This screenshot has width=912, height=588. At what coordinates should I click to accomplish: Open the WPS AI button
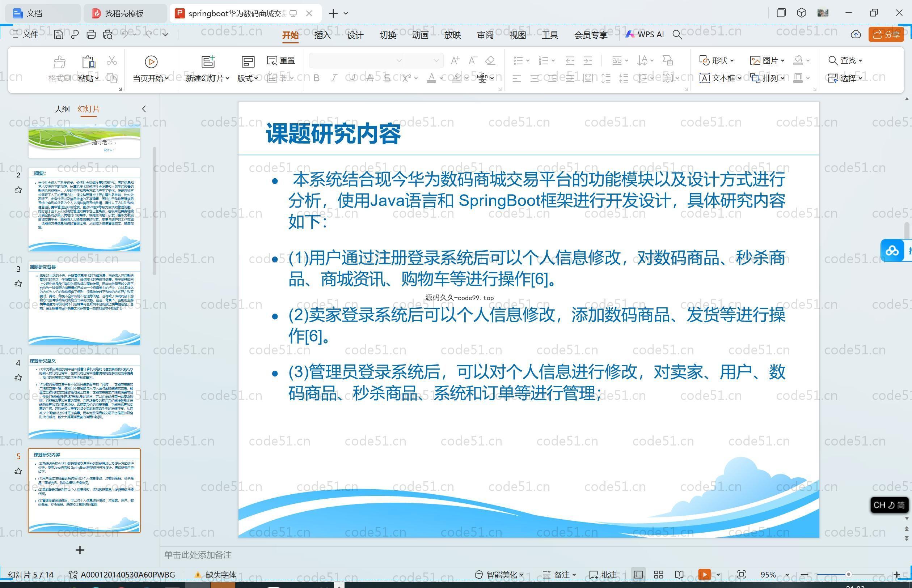click(645, 34)
